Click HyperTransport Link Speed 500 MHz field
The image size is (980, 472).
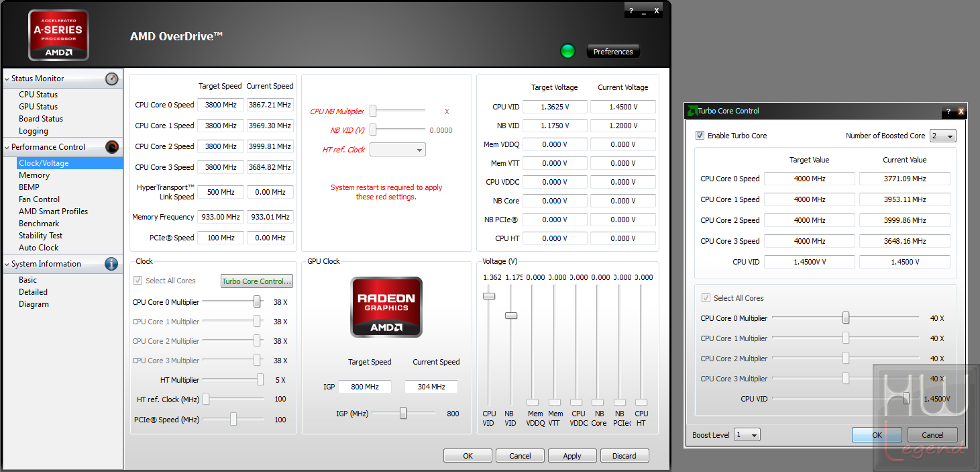pyautogui.click(x=221, y=192)
